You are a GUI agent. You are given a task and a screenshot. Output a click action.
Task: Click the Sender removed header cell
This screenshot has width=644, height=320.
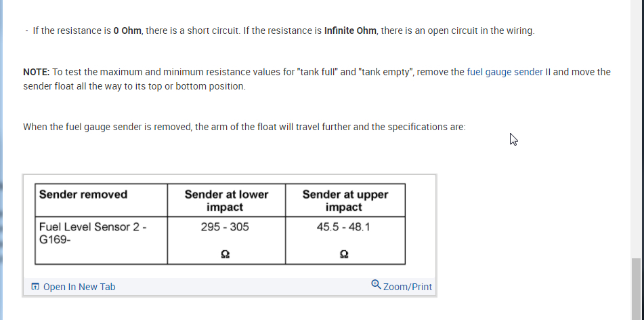pyautogui.click(x=83, y=195)
